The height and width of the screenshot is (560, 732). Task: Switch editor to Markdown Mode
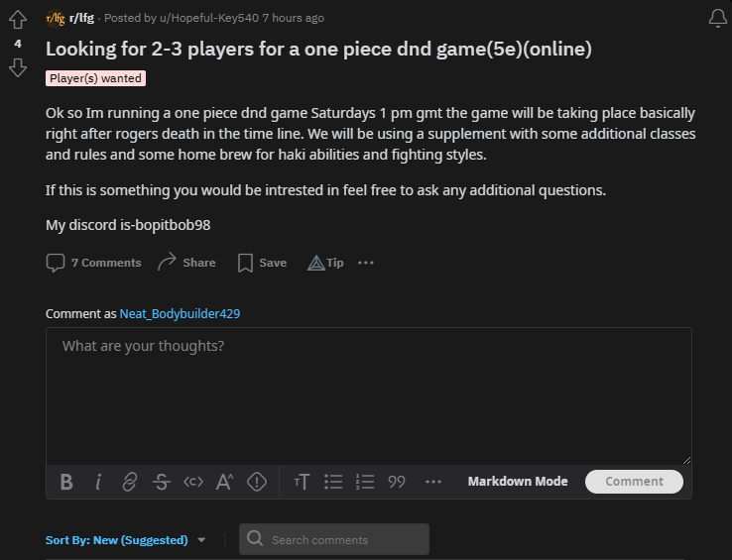tap(518, 482)
